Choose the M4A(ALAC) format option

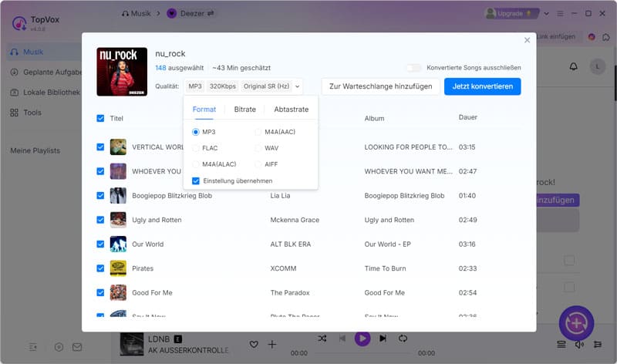click(196, 164)
